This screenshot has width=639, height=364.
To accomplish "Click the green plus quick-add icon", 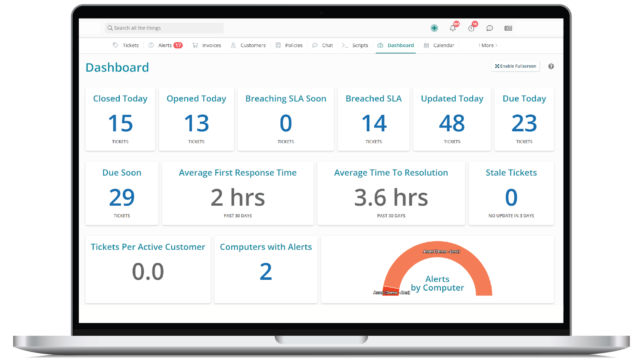I will click(x=434, y=28).
